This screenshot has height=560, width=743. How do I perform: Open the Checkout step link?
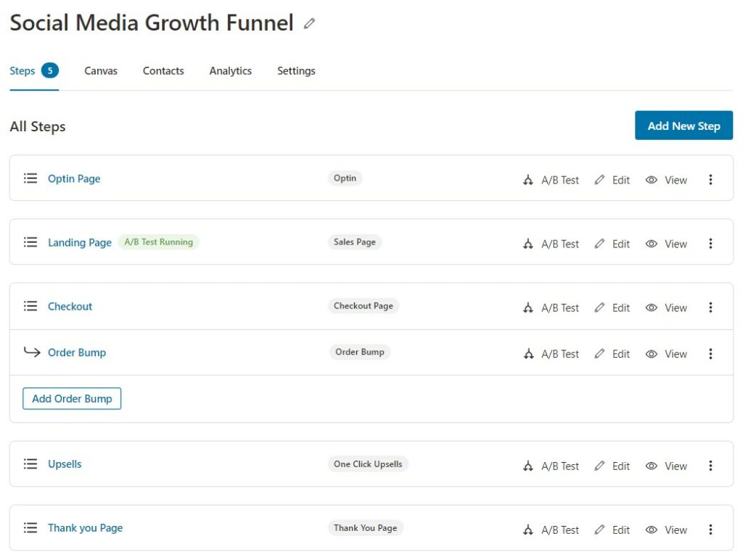70,307
